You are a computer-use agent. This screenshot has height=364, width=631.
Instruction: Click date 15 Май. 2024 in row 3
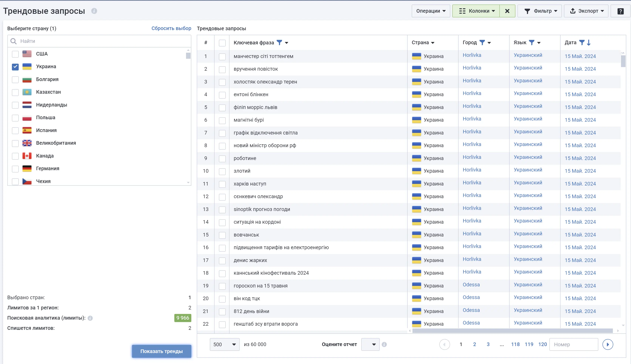pyautogui.click(x=580, y=82)
